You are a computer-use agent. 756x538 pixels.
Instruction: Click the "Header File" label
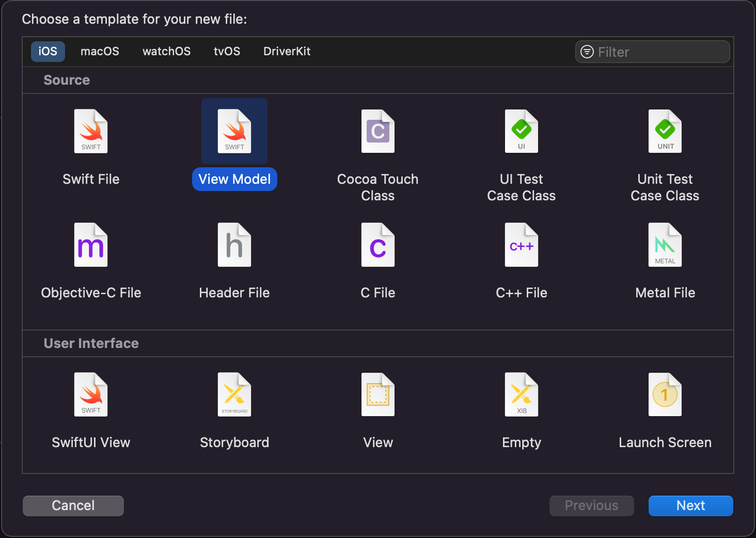[234, 293]
